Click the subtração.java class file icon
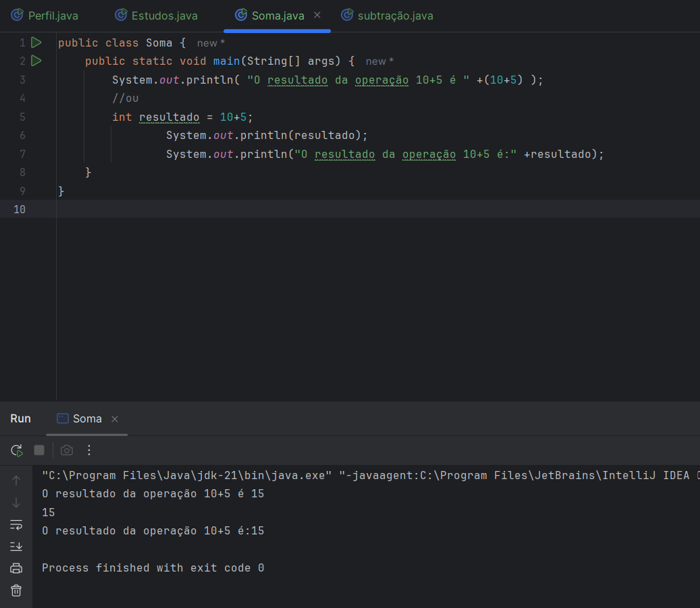 point(348,15)
